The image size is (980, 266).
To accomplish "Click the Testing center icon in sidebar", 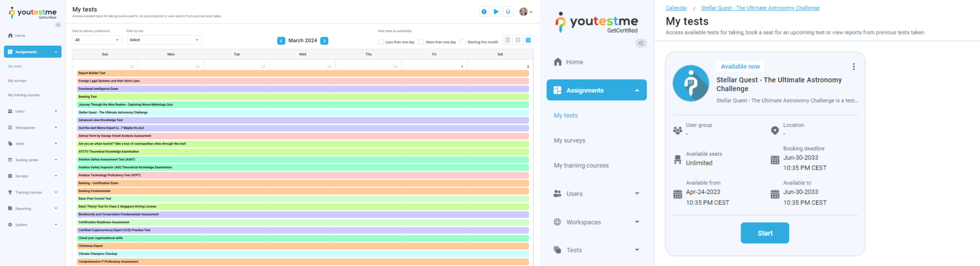I will click(10, 160).
